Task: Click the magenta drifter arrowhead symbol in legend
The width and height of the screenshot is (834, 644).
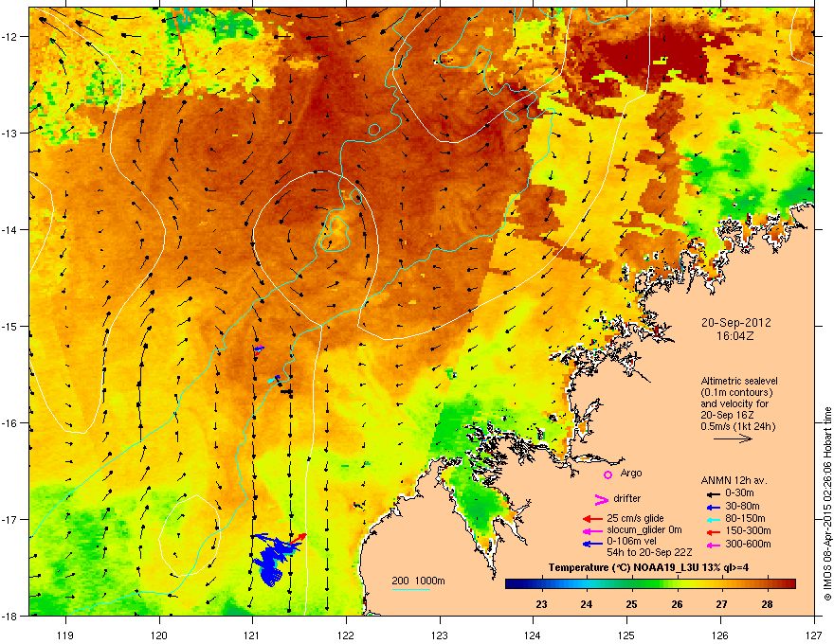Action: pyautogui.click(x=601, y=499)
